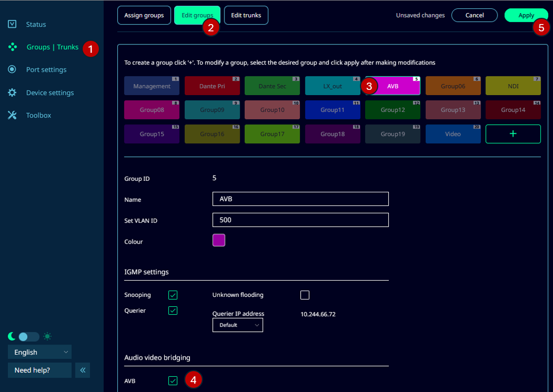Click the Device settings gear icon
The height and width of the screenshot is (392, 553).
[13, 93]
